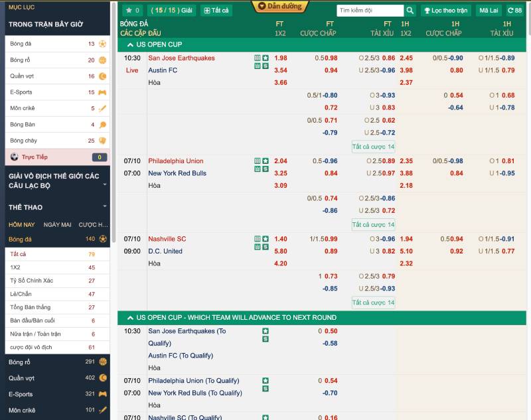The height and width of the screenshot is (420, 531).
Task: Bet Nashville SC 1H 1X2 odds 1.94
Action: pyautogui.click(x=406, y=239)
